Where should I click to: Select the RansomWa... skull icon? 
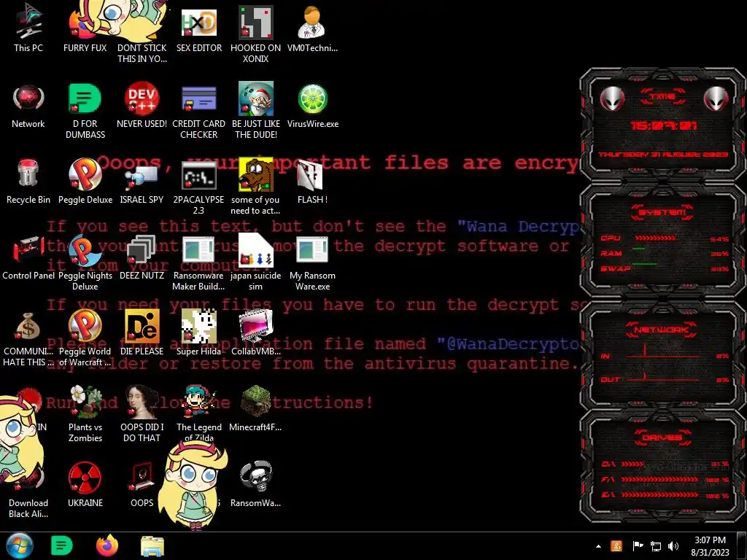click(x=256, y=485)
